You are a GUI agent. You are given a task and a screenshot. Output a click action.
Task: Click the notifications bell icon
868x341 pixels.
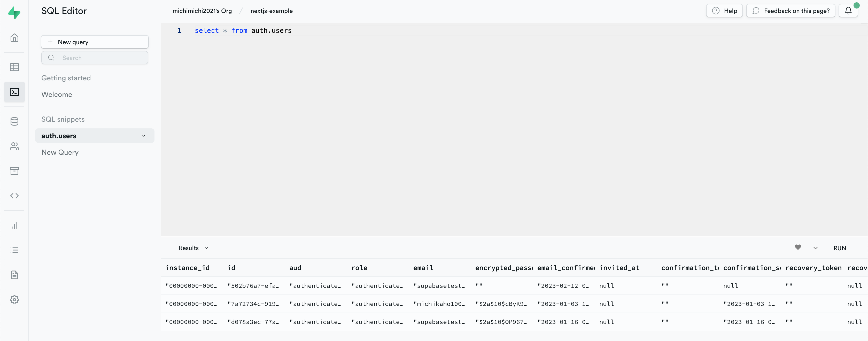coord(848,11)
